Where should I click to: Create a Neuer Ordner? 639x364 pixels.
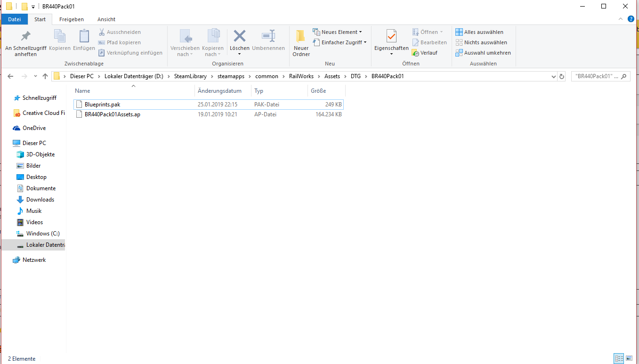point(301,43)
